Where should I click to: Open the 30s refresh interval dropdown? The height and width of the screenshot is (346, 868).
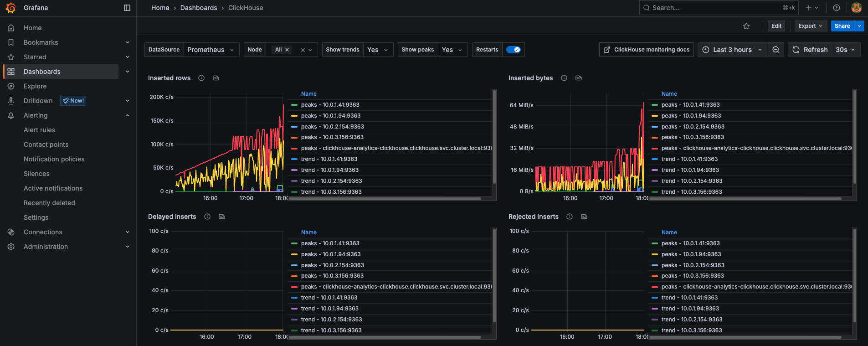tap(846, 50)
